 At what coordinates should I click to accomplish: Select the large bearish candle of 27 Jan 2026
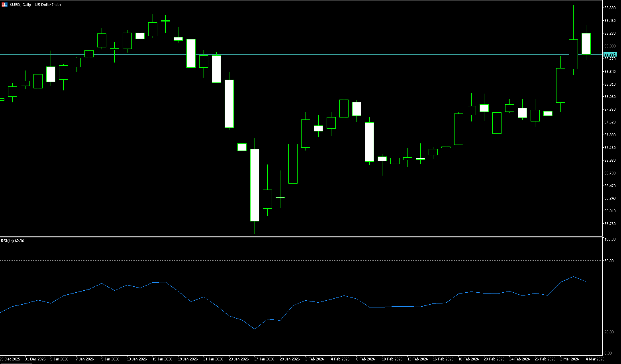coord(255,185)
